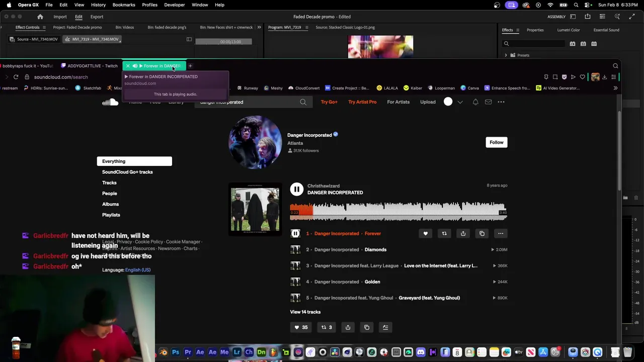Screen dimensions: 644x362
Task: Repost the playlist with 3 reposts
Action: 327,327
